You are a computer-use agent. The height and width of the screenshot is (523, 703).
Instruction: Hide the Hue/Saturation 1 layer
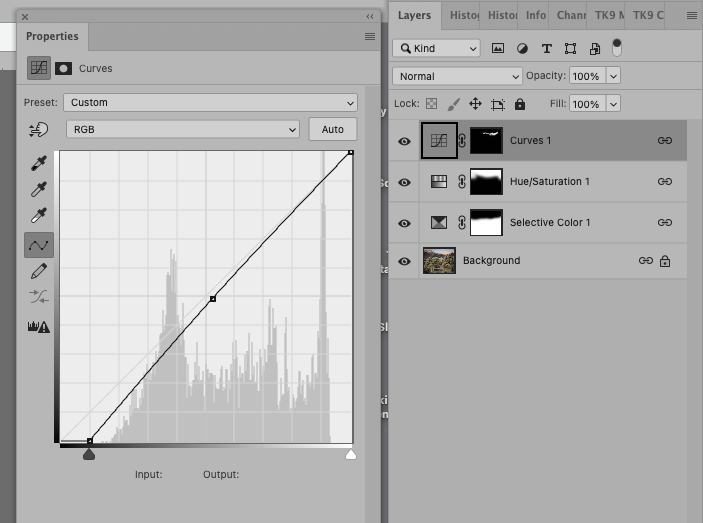click(x=404, y=182)
